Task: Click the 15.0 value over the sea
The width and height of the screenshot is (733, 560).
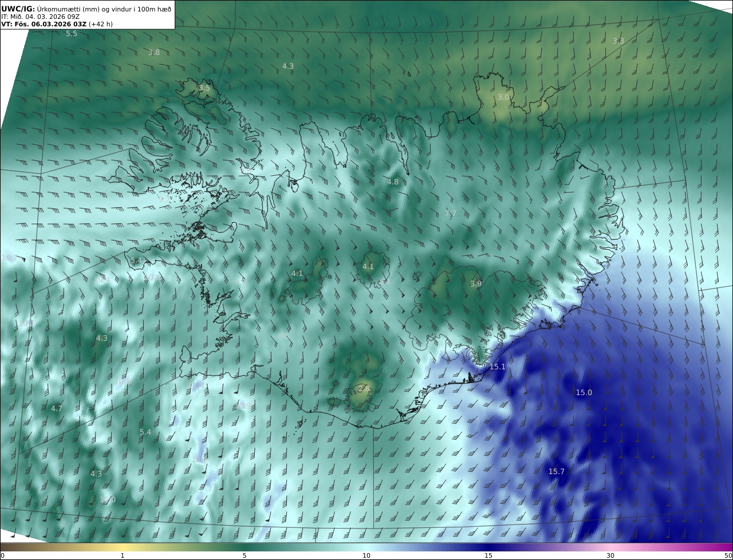Action: click(x=584, y=392)
